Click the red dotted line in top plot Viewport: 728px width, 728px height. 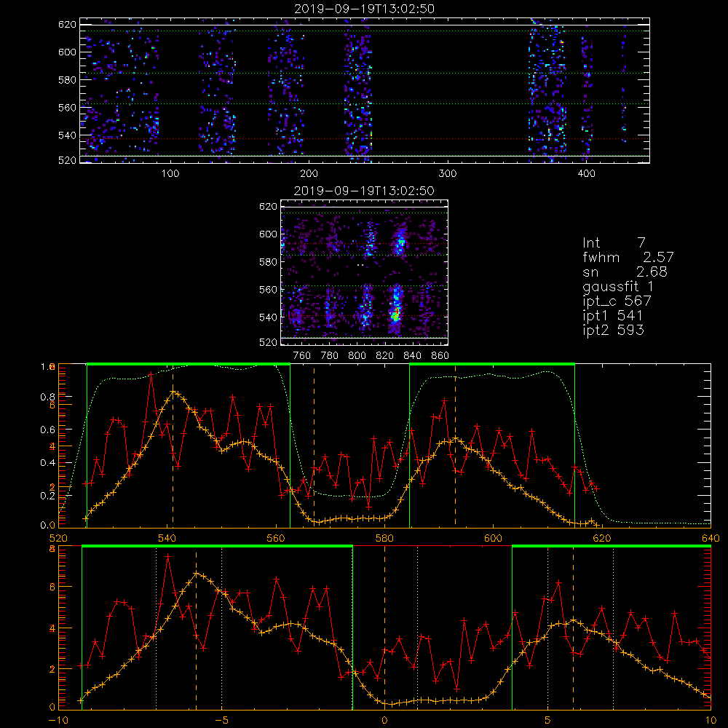[365, 139]
